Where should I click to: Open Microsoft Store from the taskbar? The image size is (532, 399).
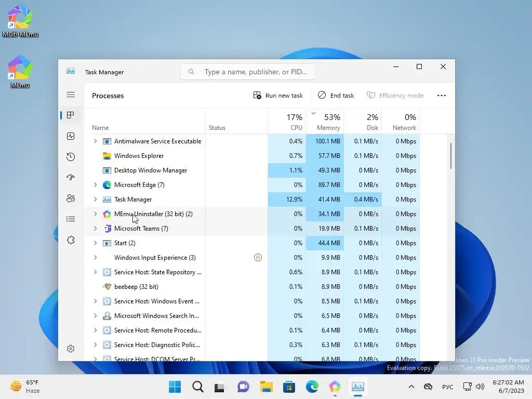tap(289, 387)
